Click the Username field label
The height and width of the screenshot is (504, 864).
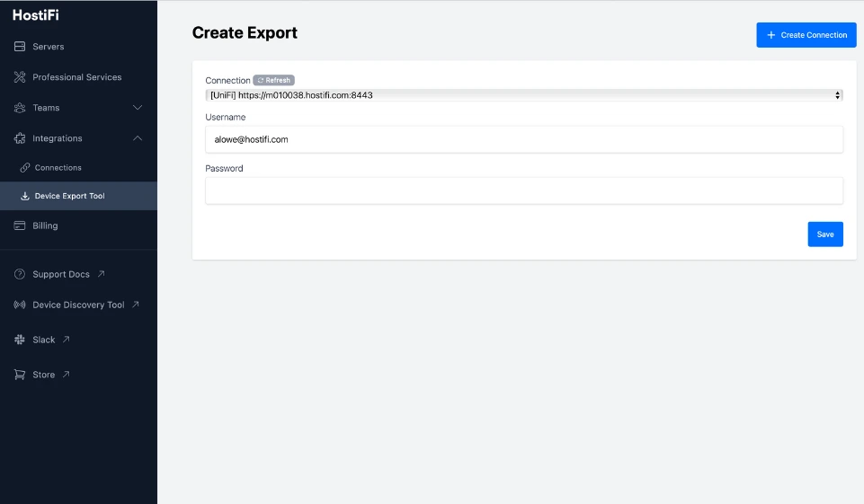[x=226, y=118]
